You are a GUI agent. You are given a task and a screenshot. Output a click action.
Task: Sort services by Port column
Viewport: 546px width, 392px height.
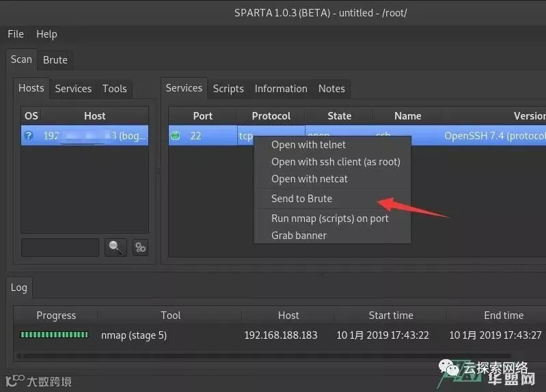click(x=203, y=116)
